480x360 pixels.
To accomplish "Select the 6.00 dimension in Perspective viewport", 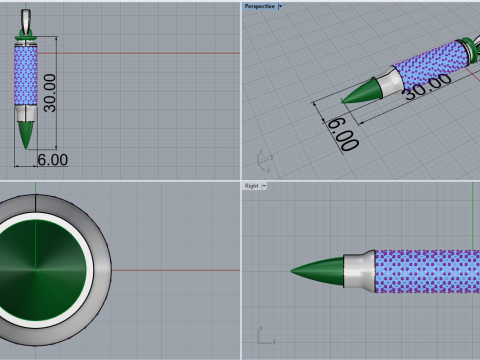I will click(x=344, y=134).
